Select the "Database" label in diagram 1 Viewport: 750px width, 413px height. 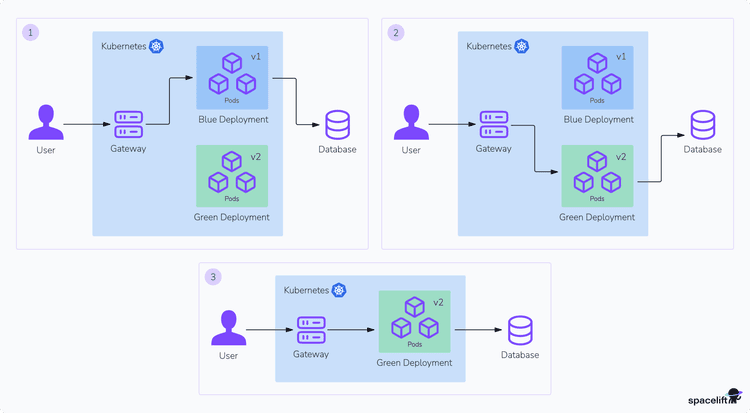click(337, 149)
